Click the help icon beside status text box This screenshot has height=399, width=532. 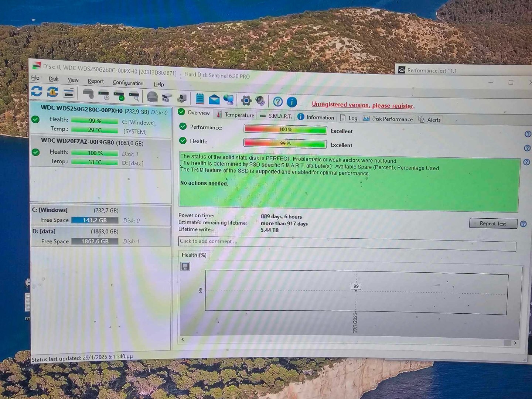(x=526, y=162)
